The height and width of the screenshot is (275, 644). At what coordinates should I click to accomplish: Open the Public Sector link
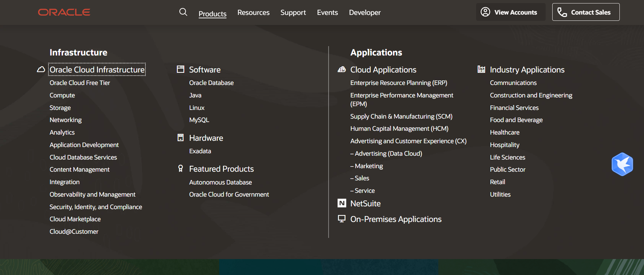coord(508,170)
